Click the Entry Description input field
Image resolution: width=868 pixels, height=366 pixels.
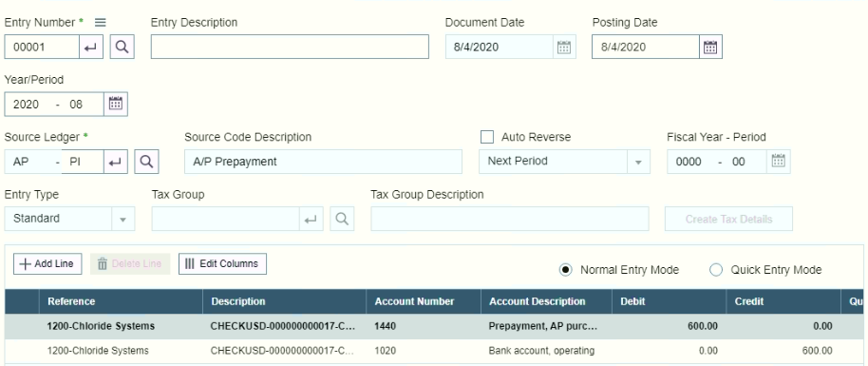click(x=290, y=48)
